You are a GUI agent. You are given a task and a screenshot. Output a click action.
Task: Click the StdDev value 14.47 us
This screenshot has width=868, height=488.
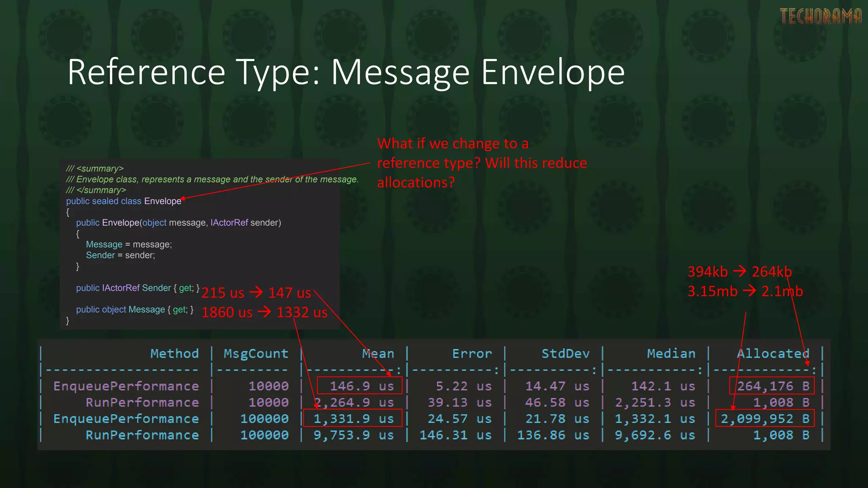pyautogui.click(x=557, y=386)
